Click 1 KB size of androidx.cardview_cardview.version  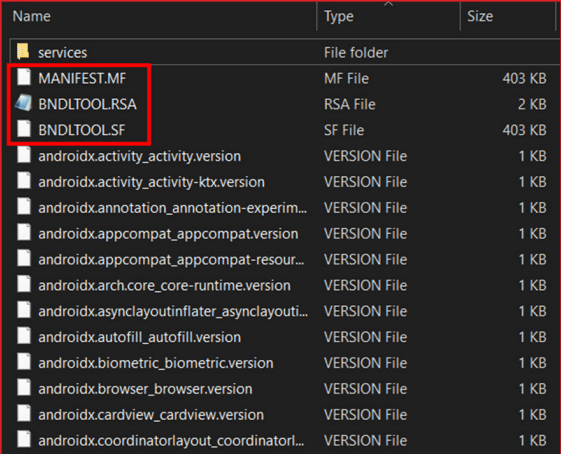[532, 415]
